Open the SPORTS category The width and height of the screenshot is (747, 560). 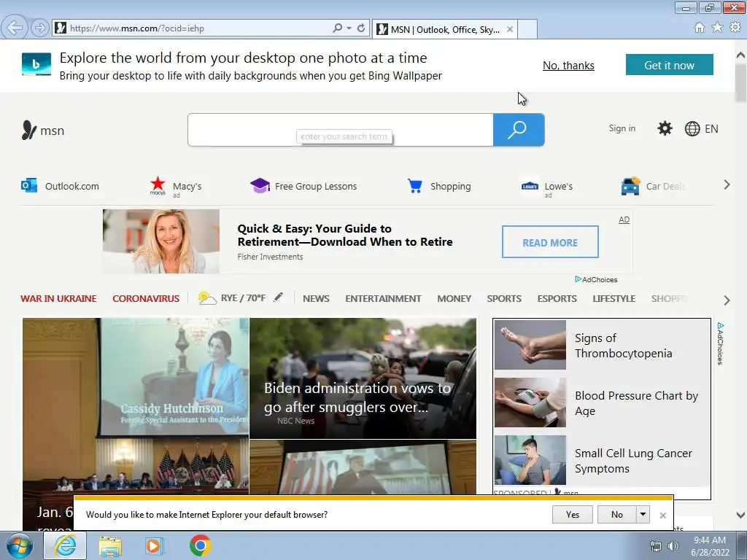pyautogui.click(x=504, y=298)
